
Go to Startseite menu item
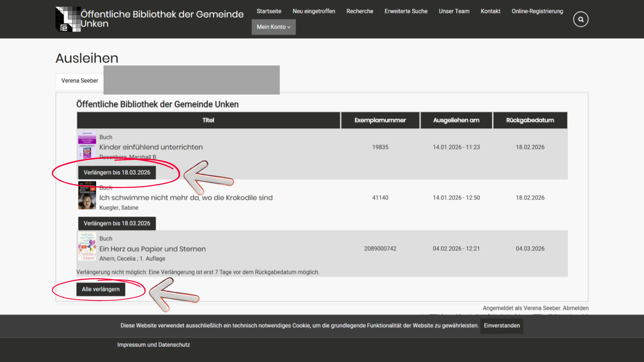click(269, 11)
